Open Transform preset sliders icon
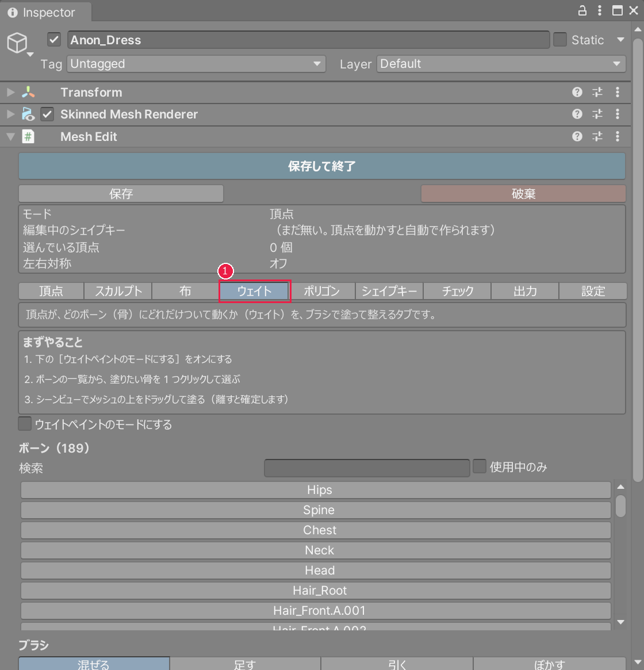This screenshot has height=670, width=644. (597, 92)
